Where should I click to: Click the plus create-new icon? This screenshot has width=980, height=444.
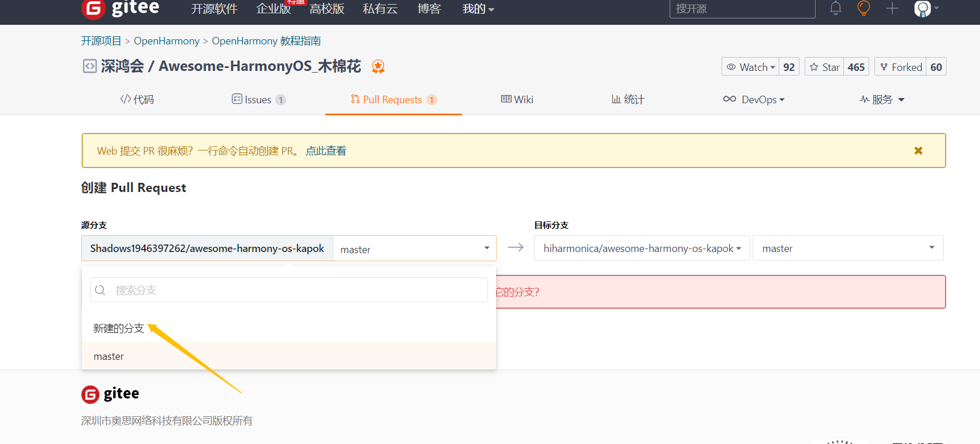pos(892,8)
